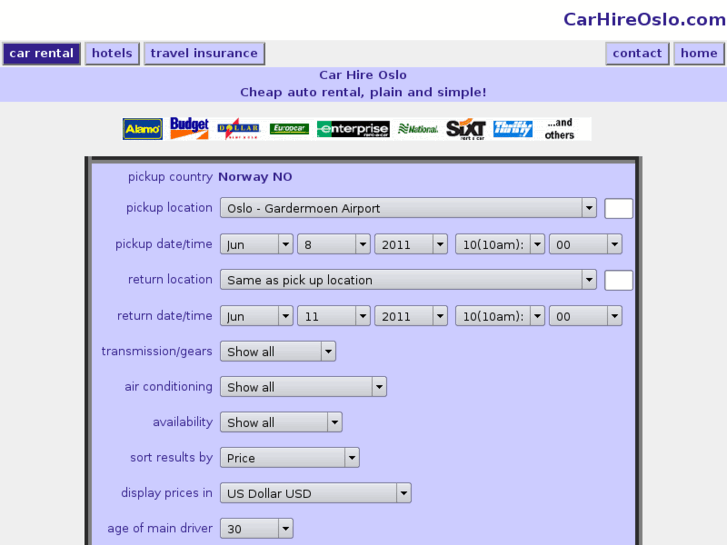Click the National logo
The width and height of the screenshot is (727, 545).
click(x=418, y=129)
